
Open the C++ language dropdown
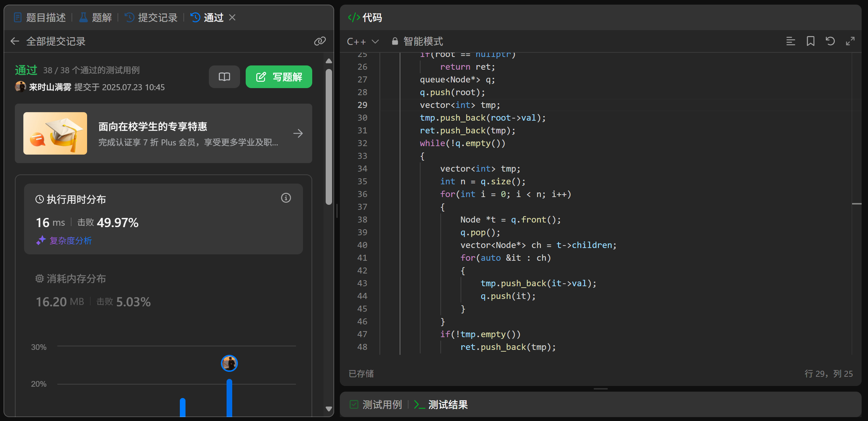[363, 41]
